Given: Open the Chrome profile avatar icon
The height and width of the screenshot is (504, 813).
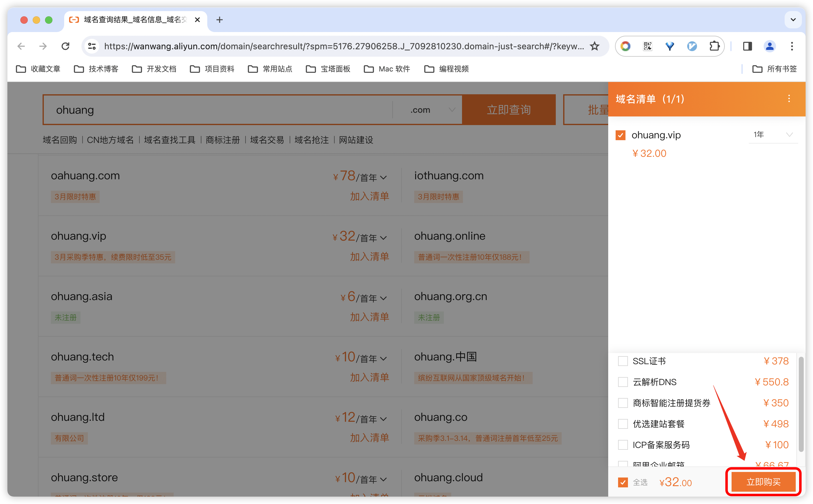Looking at the screenshot, I should tap(769, 46).
